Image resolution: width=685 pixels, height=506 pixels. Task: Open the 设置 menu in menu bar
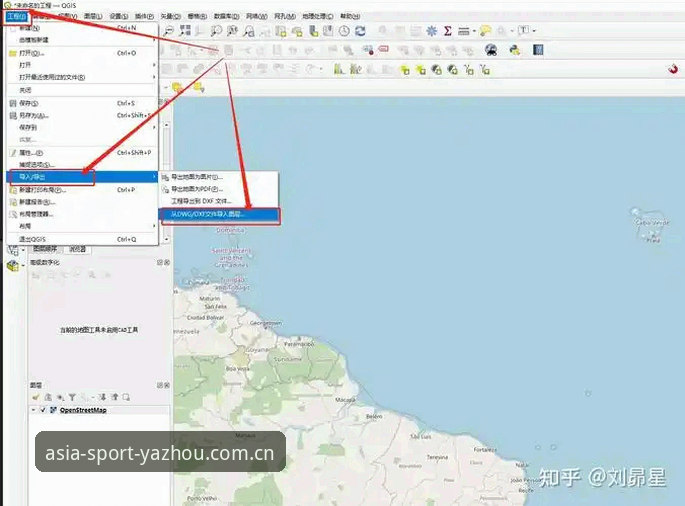click(x=118, y=16)
